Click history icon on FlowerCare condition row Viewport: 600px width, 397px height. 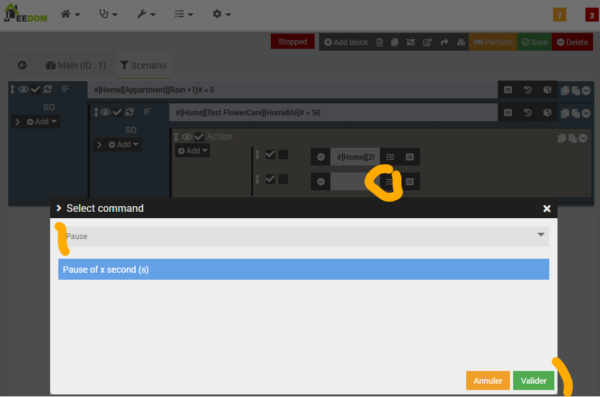pos(527,113)
